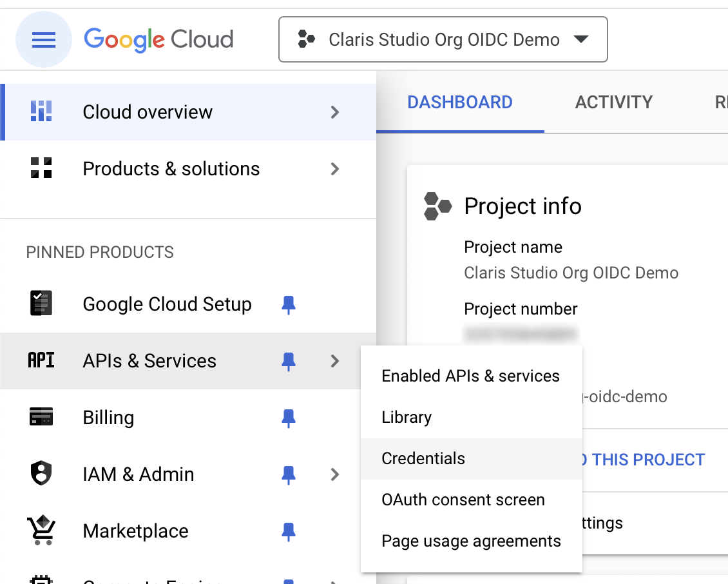Switch to the ACTIVITY tab
This screenshot has width=728, height=584.
pyautogui.click(x=613, y=102)
